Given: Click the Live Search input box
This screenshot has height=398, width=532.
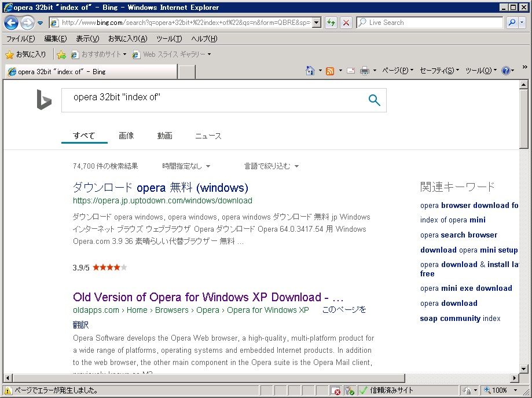Looking at the screenshot, I should pos(430,23).
